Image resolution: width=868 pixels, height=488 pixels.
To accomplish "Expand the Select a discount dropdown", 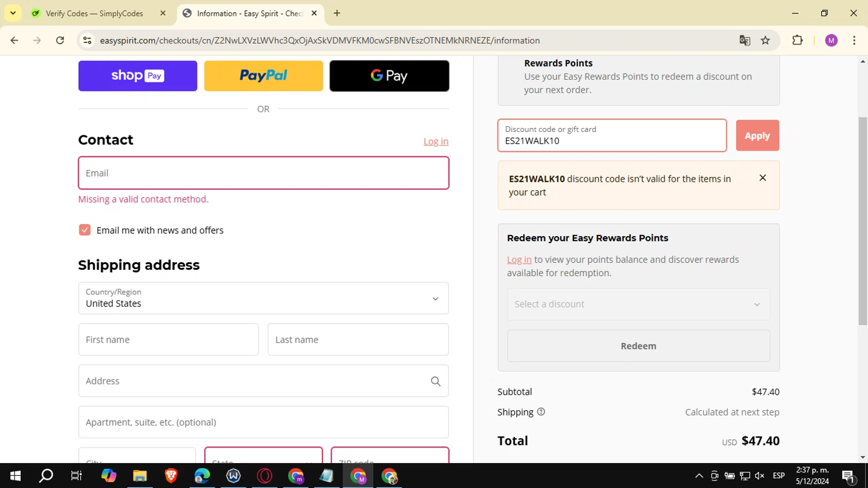I will coord(638,304).
